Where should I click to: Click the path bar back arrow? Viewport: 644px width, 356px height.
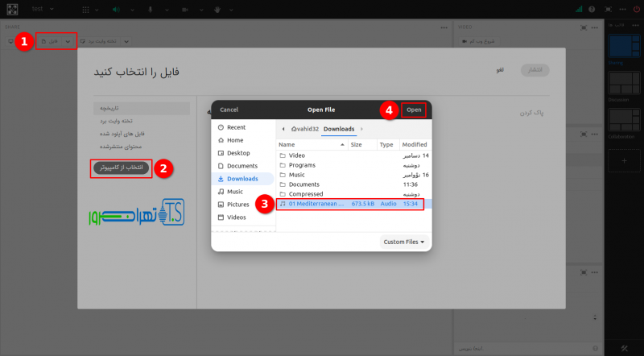point(283,129)
